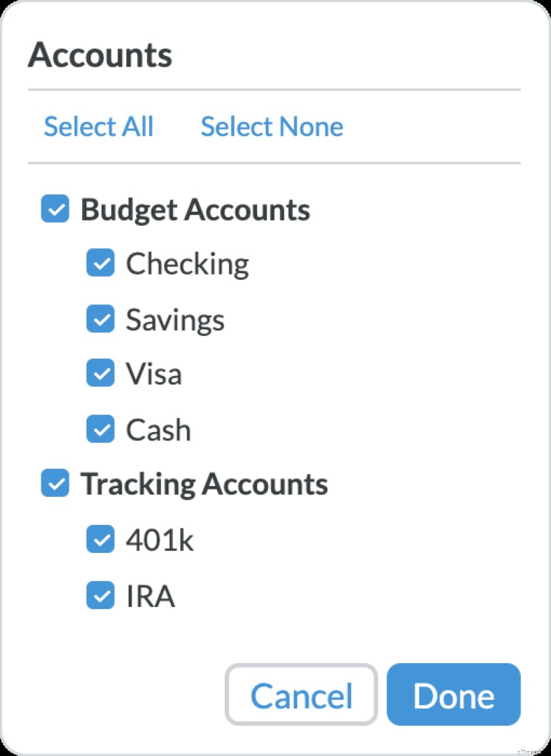
Task: Confirm account selection with Done
Action: click(454, 694)
